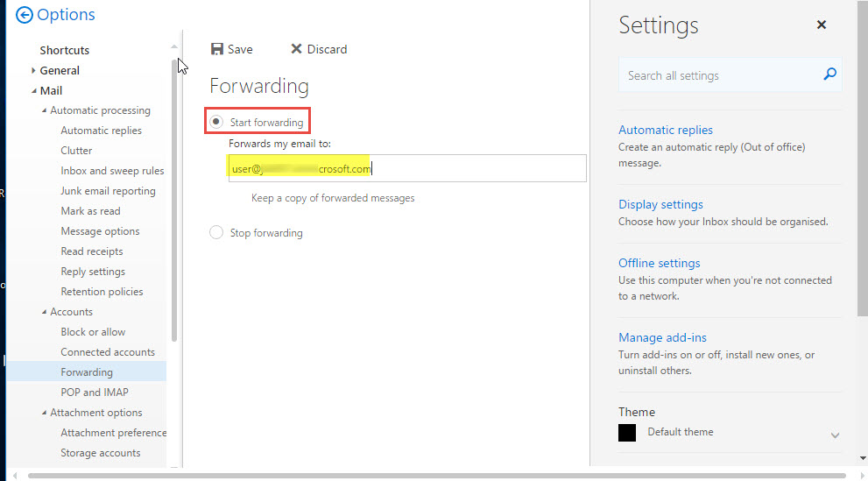
Task: Open the Shortcuts options page
Action: point(64,50)
